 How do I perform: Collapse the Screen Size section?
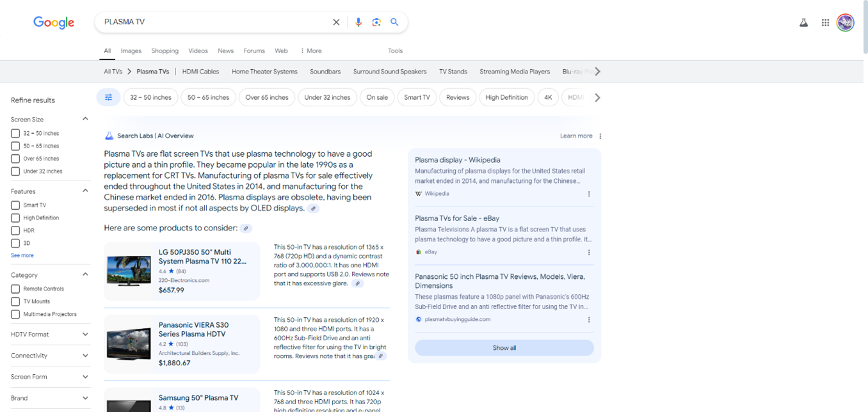[85, 119]
